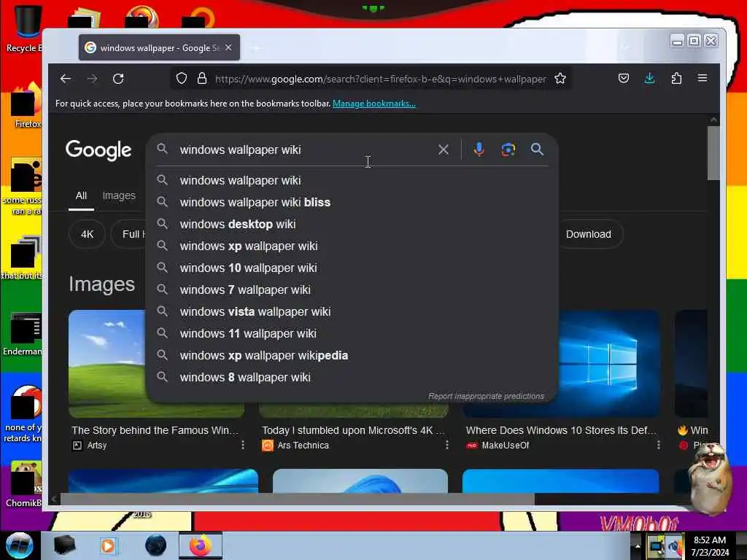Open the dark globe browser taskbar icon

click(155, 545)
